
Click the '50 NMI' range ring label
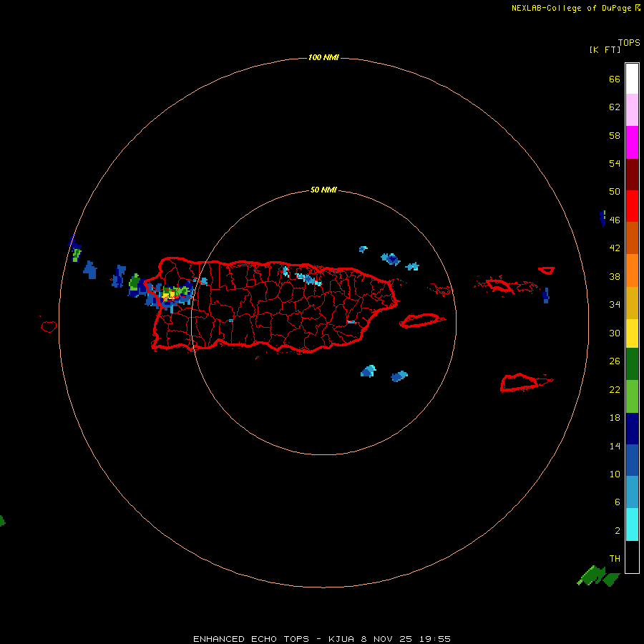pyautogui.click(x=323, y=190)
